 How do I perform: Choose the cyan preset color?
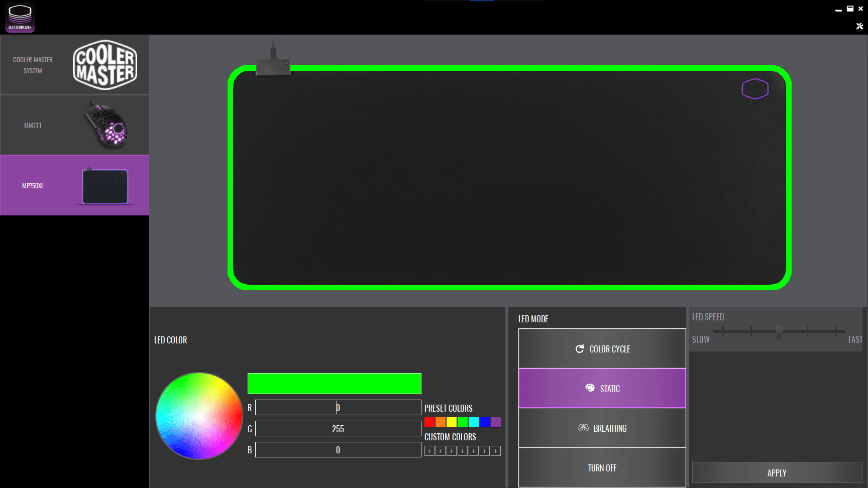(x=474, y=422)
